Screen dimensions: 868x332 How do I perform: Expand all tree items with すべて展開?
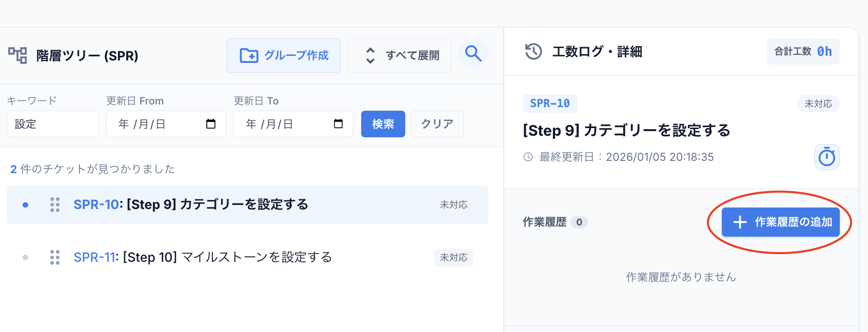pyautogui.click(x=400, y=55)
